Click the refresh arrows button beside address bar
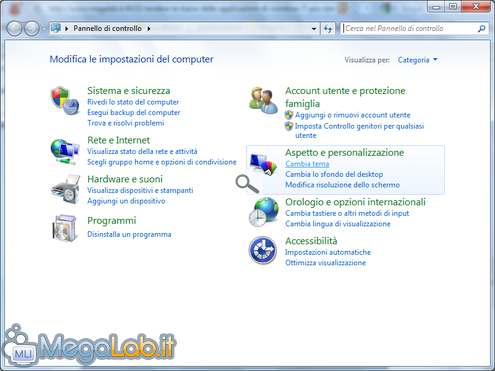This screenshot has height=371, width=495. [328, 29]
